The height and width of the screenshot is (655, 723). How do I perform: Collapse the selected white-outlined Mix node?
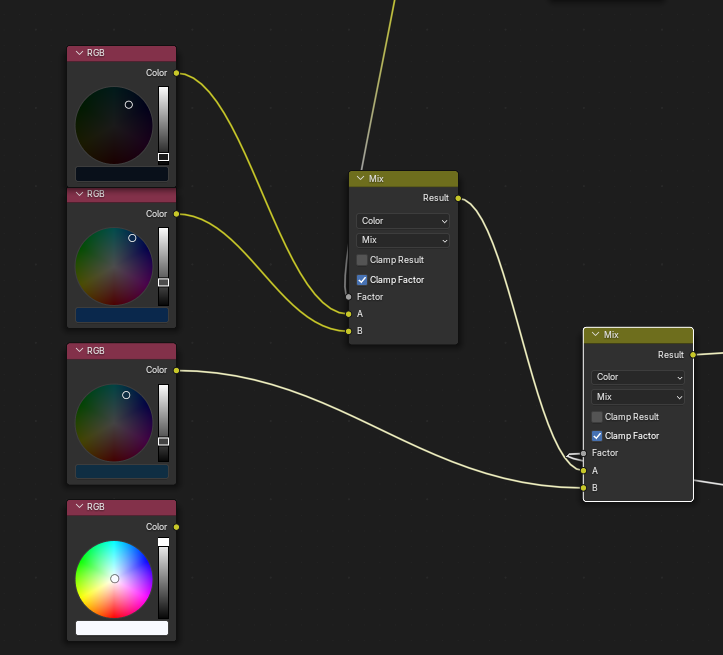596,335
